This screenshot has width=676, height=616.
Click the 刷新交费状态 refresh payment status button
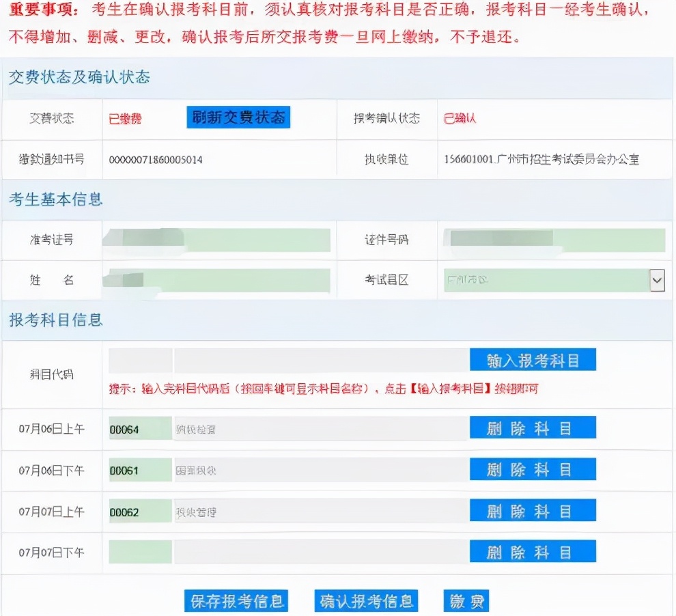click(238, 117)
